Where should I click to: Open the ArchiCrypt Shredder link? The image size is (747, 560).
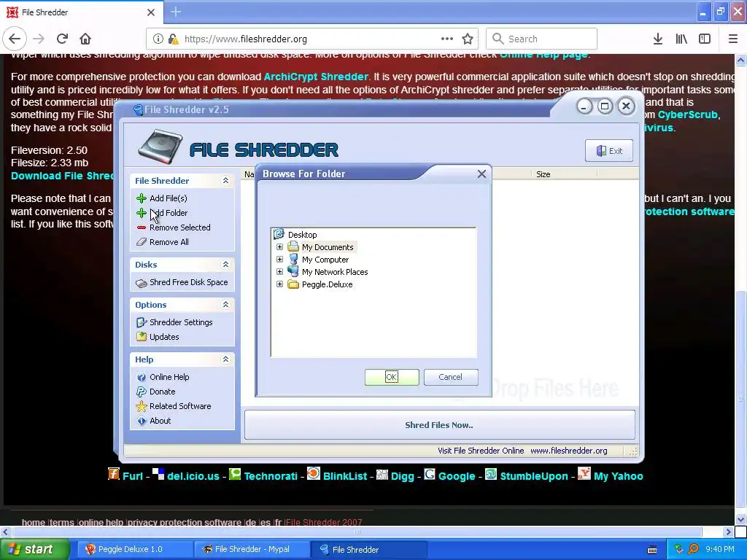(316, 77)
